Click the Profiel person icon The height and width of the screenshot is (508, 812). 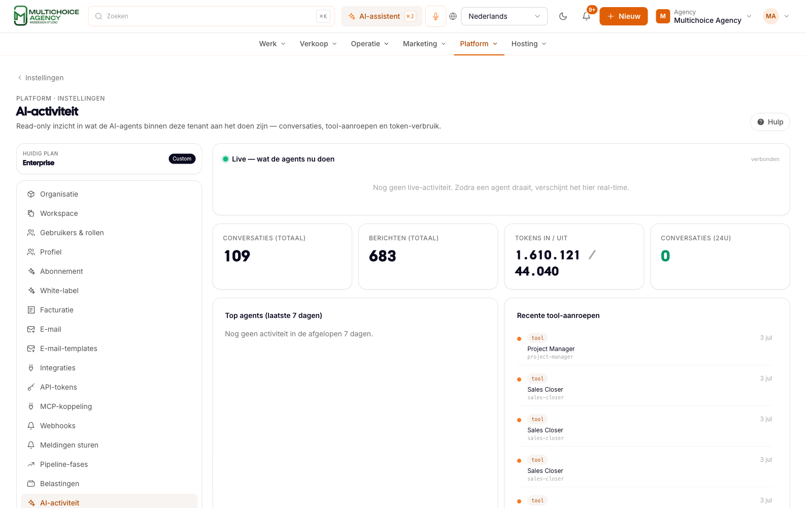31,252
